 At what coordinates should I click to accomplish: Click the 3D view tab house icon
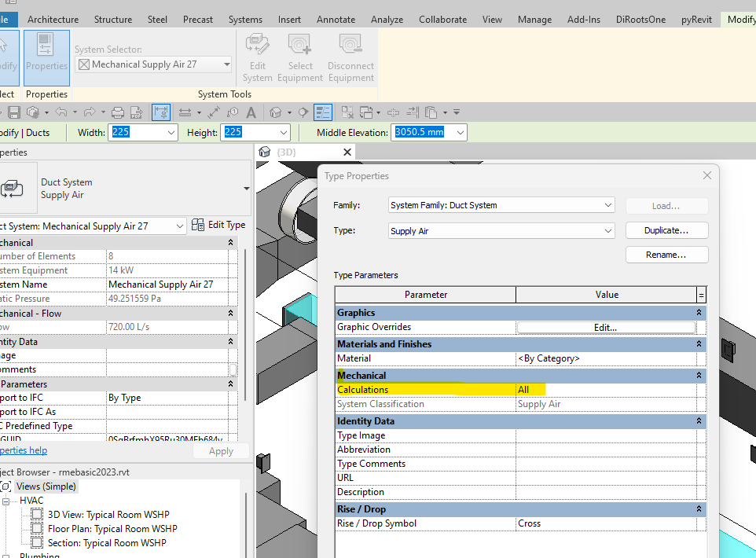[264, 152]
